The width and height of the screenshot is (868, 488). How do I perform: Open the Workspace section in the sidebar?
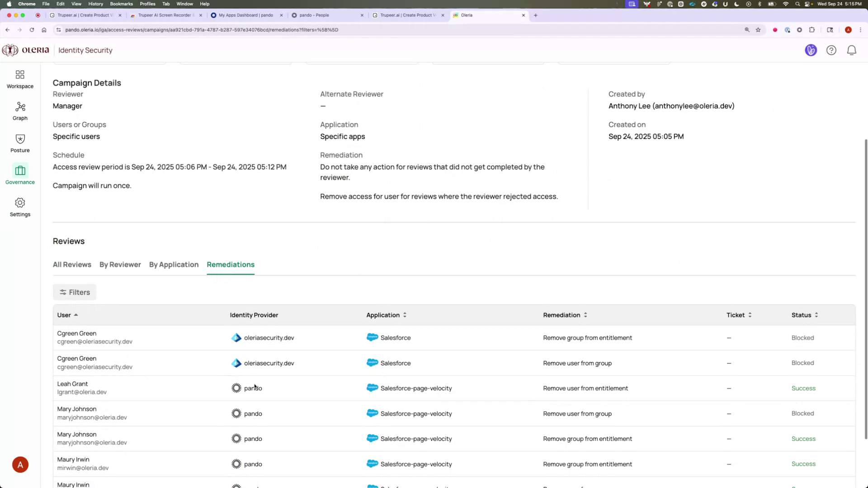(19, 79)
